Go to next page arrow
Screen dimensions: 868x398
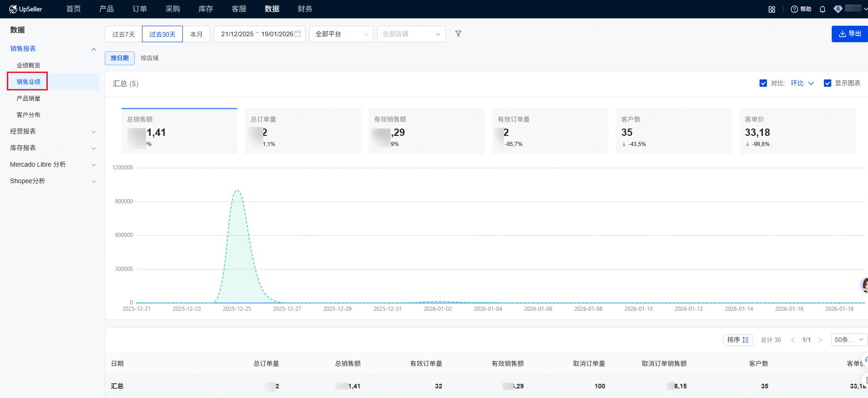[x=820, y=340]
